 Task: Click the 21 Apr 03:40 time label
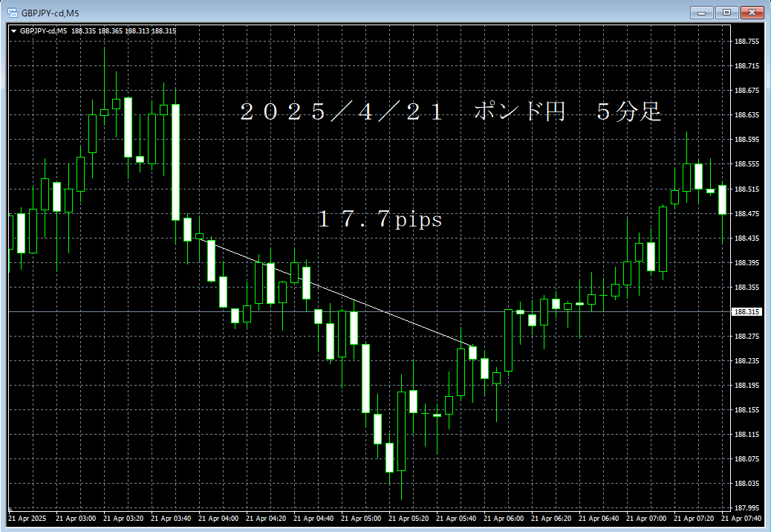tap(171, 518)
